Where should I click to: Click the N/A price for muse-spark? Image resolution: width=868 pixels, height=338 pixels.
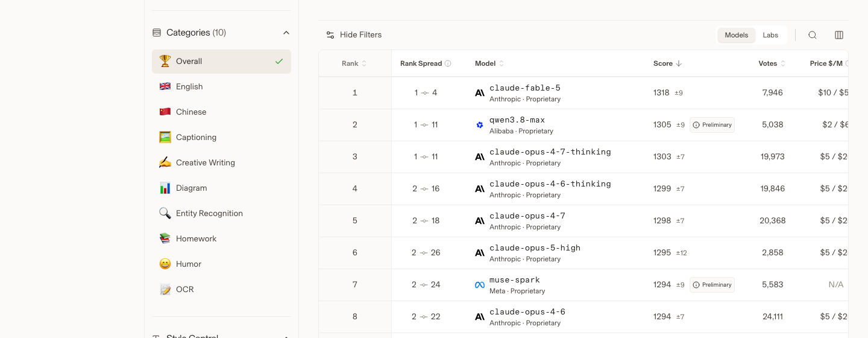pyautogui.click(x=836, y=285)
